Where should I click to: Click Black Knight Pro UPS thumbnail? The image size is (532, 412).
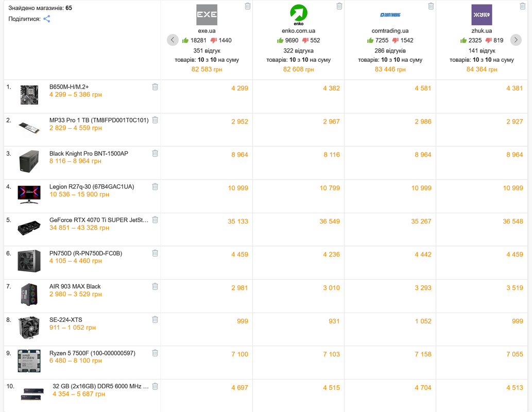click(x=29, y=161)
